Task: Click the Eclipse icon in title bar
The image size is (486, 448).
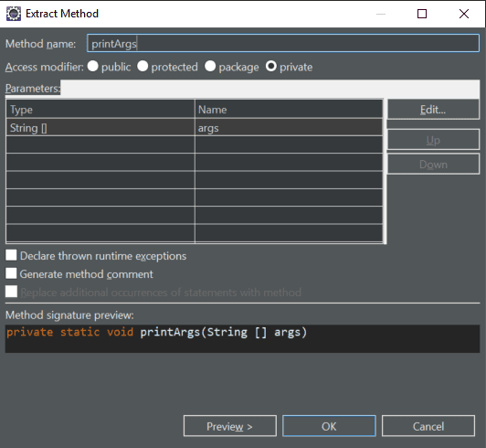Action: point(14,14)
